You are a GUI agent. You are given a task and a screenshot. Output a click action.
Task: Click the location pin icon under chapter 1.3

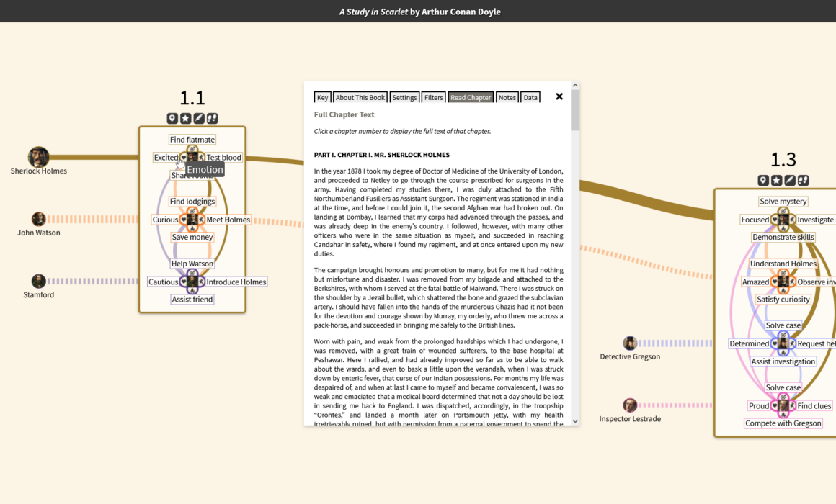(763, 181)
